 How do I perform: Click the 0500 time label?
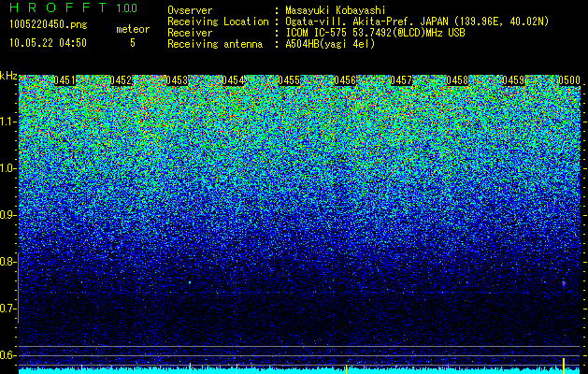569,80
